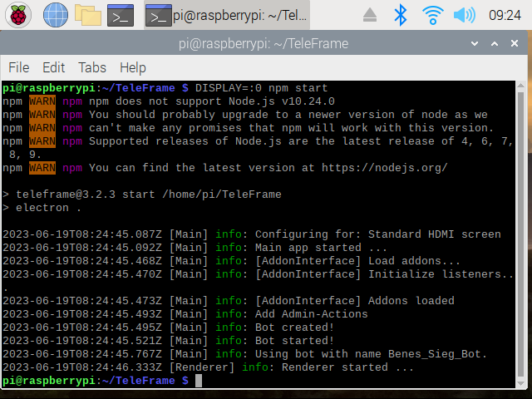The image size is (532, 399).
Task: Open the File menu in the terminal
Action: [x=18, y=67]
